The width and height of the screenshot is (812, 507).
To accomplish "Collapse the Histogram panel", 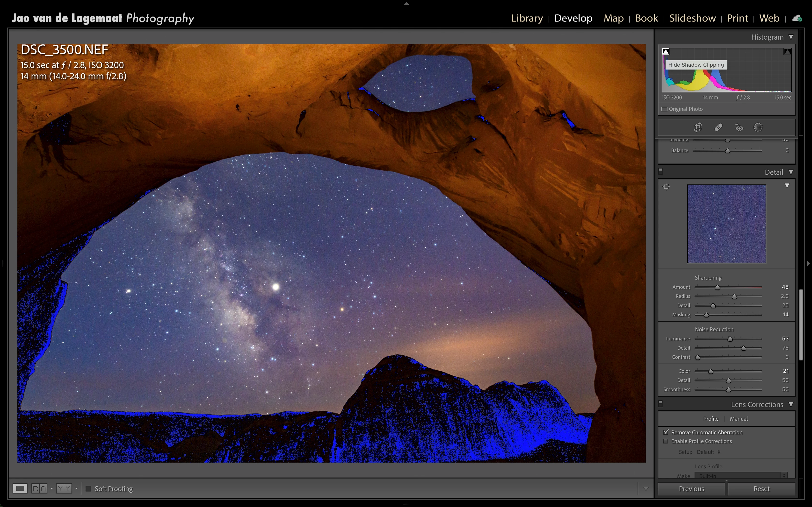I will (791, 37).
